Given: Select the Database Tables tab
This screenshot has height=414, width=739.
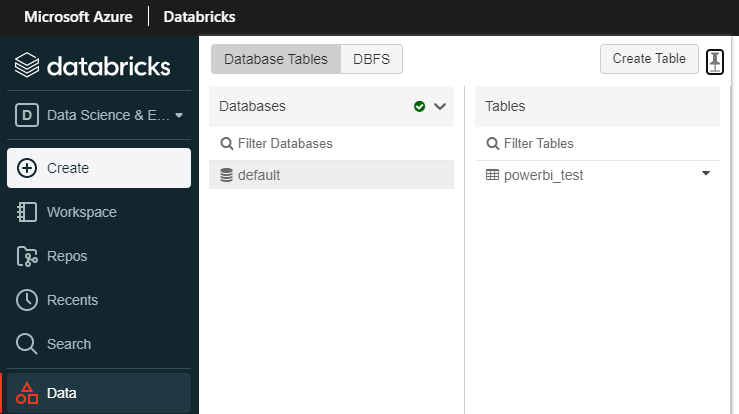Looking at the screenshot, I should click(x=276, y=59).
